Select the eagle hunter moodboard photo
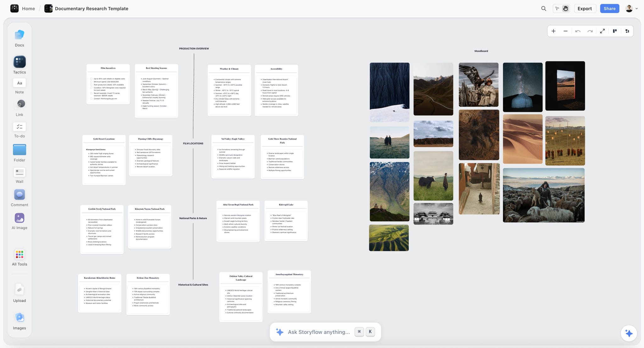Image resolution: width=644 pixels, height=348 pixels. point(479,84)
